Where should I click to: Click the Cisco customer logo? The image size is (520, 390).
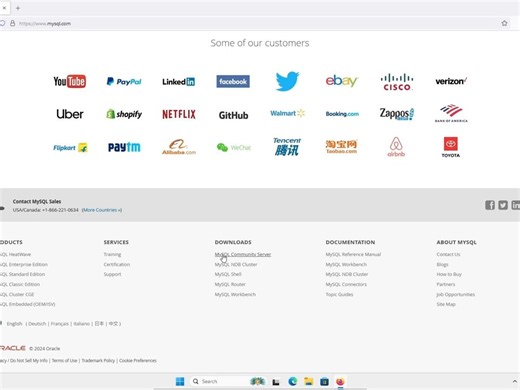click(x=397, y=82)
